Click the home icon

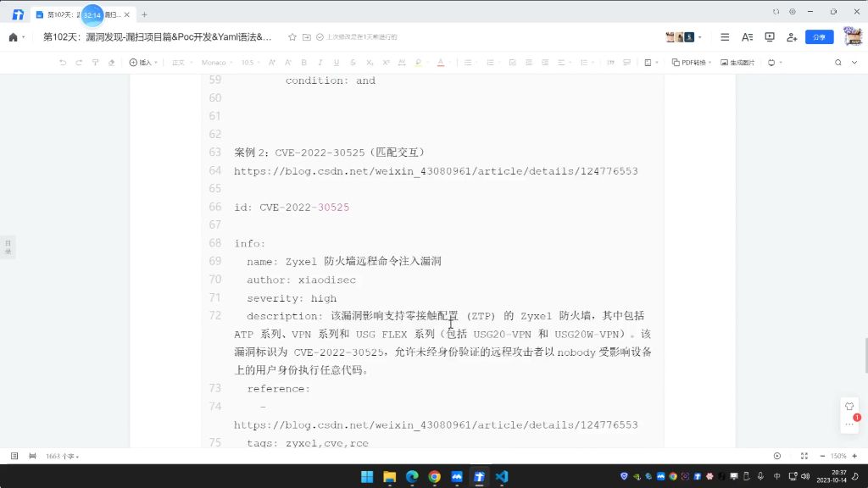[14, 37]
